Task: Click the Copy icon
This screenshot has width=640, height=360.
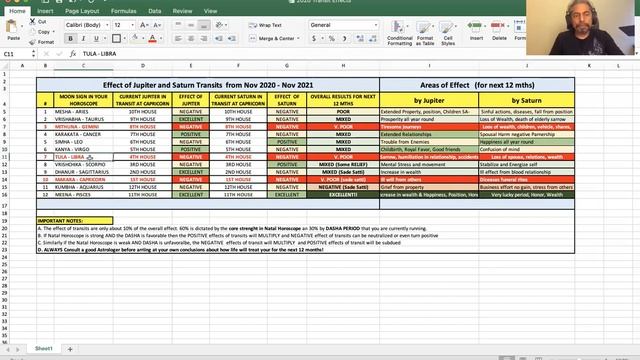Action: tap(33, 31)
